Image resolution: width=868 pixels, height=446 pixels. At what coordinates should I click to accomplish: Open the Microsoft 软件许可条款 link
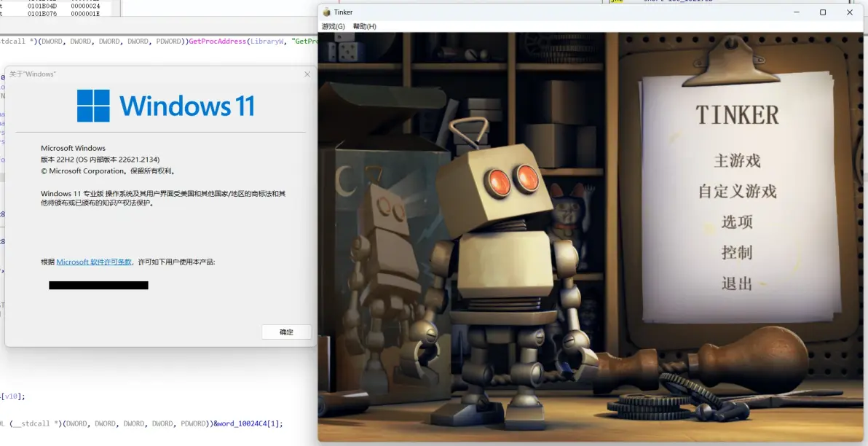(94, 262)
